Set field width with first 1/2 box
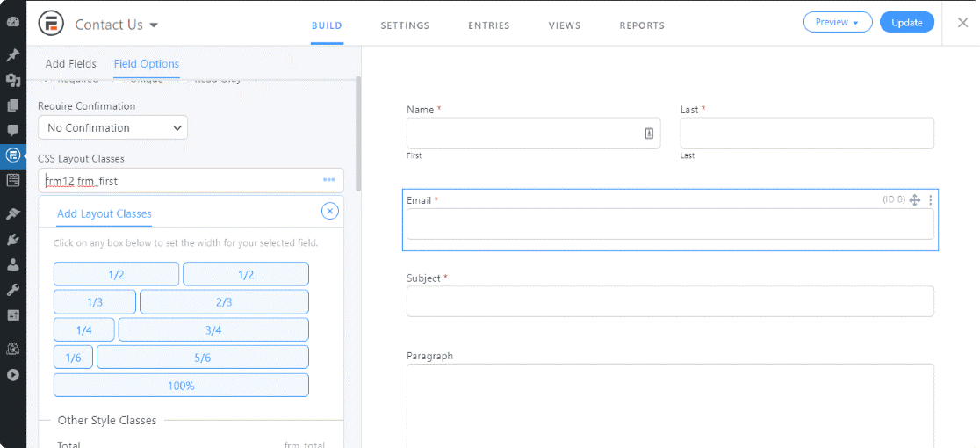The image size is (980, 448). (x=116, y=274)
